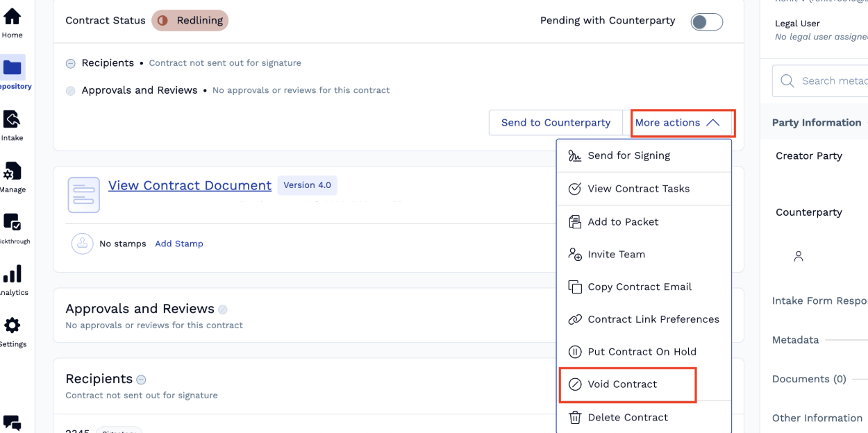
Task: Toggle Pending with Counterparty switch
Action: pyautogui.click(x=706, y=22)
